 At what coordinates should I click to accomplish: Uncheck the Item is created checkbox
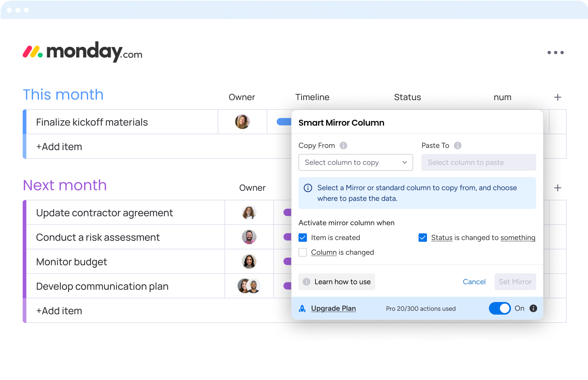303,238
